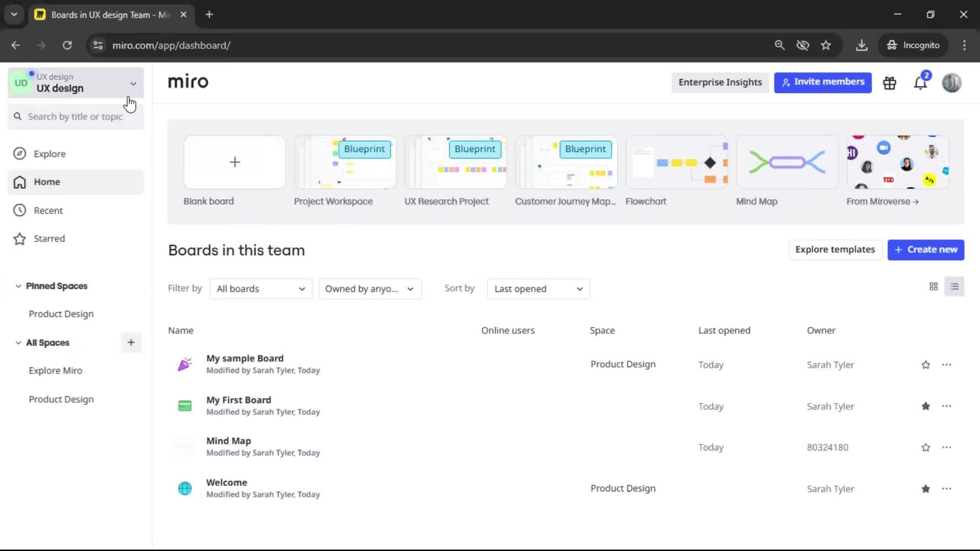This screenshot has height=551, width=980.
Task: Open more options for Welcome board
Action: (947, 489)
